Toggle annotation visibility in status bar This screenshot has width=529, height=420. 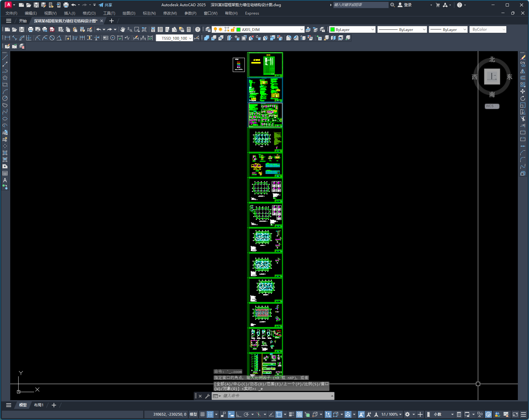pyautogui.click(x=361, y=414)
